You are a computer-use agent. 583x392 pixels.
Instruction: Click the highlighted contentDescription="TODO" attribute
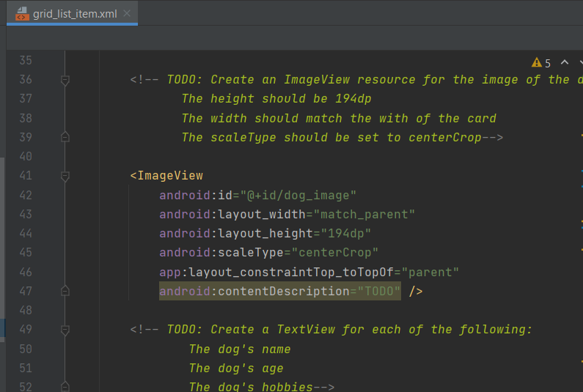[x=280, y=291]
